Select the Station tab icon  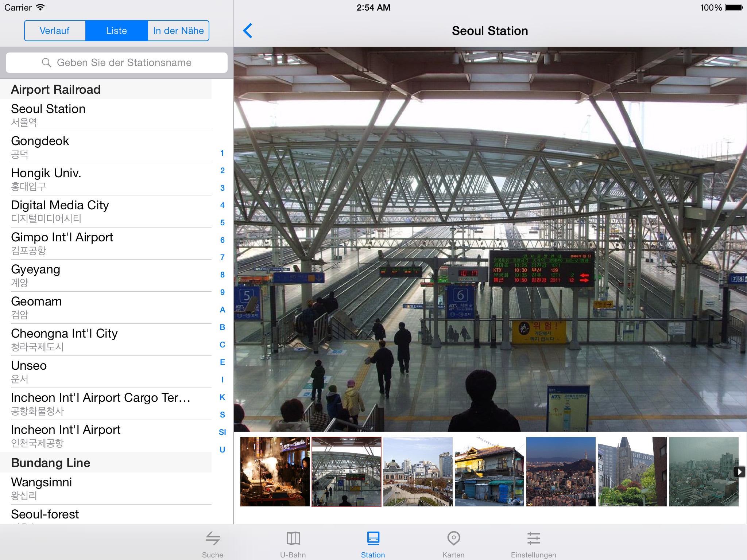tap(373, 538)
